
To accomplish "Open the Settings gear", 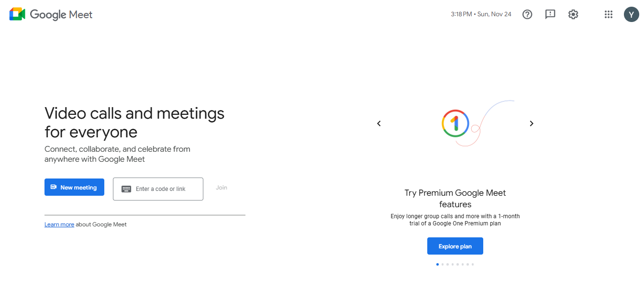I will 573,14.
